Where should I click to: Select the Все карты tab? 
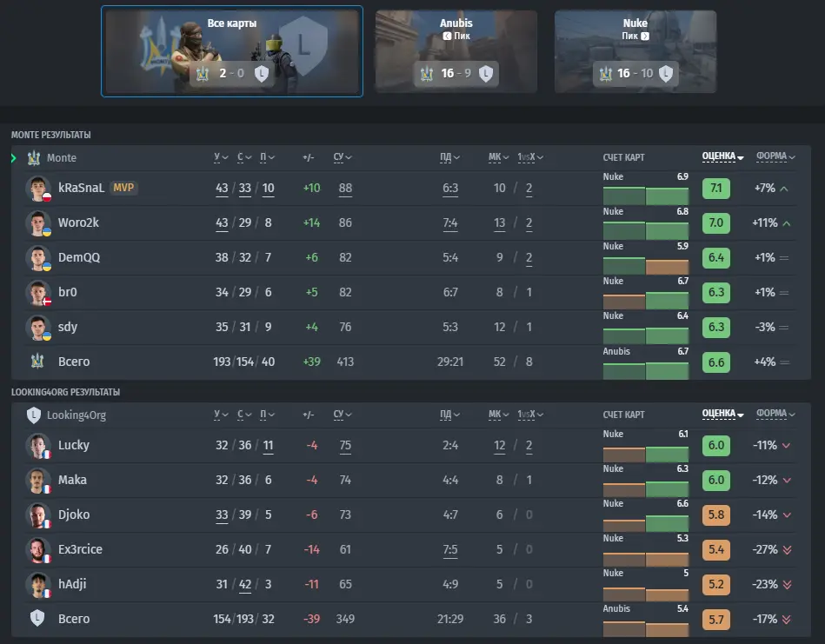(x=232, y=51)
